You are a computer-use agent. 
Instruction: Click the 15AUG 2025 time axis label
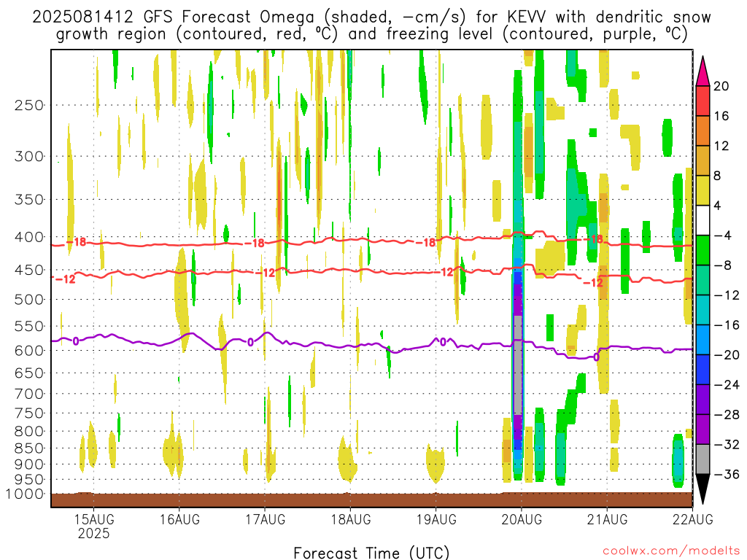click(94, 526)
